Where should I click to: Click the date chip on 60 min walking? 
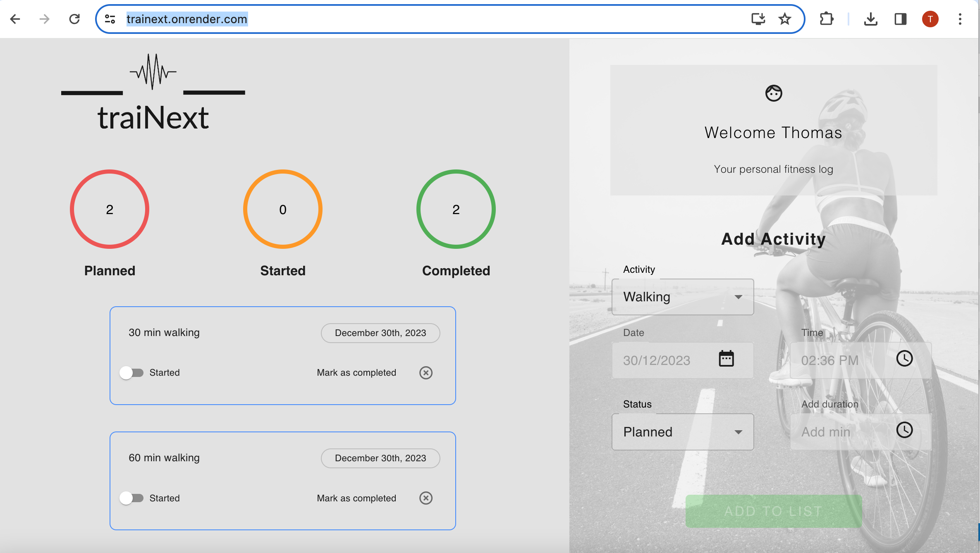point(380,458)
